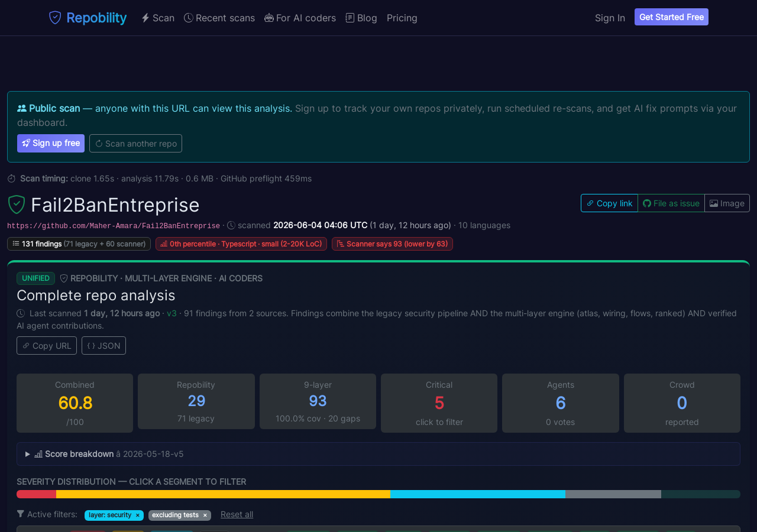Click the Complete repo analysis heading

pos(96,295)
